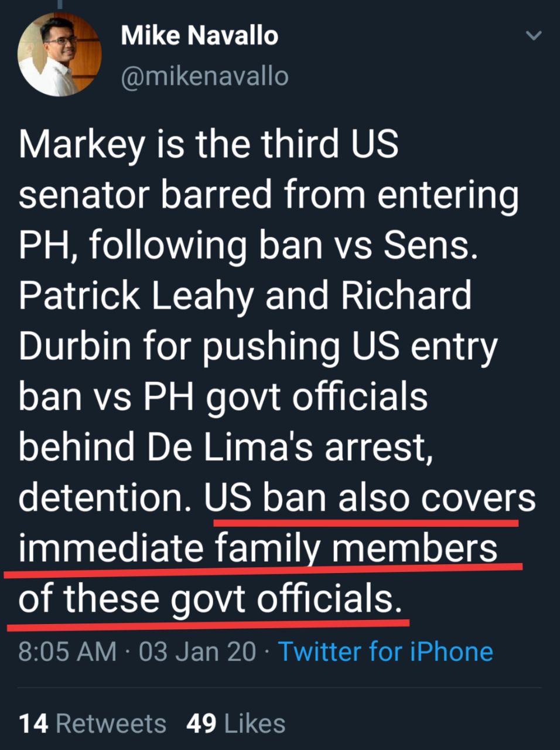560x750 pixels.
Task: Click underlined phrase immediate family members
Action: click(258, 548)
